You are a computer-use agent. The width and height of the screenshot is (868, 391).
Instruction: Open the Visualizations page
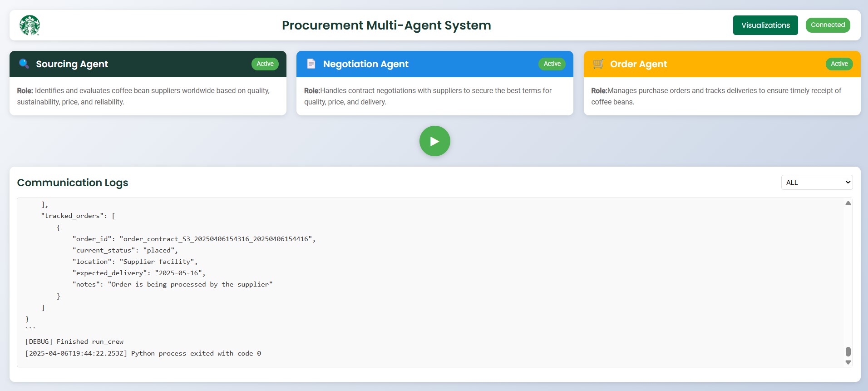tap(765, 25)
